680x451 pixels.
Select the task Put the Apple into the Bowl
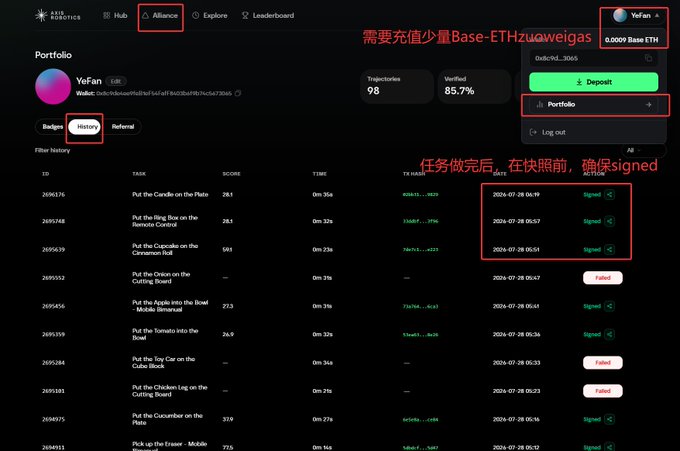click(x=170, y=306)
